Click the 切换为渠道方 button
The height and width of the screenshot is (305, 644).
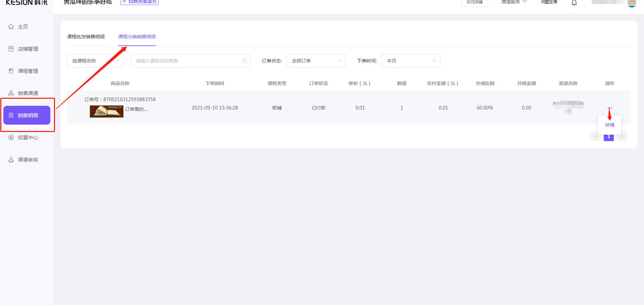[x=140, y=2]
